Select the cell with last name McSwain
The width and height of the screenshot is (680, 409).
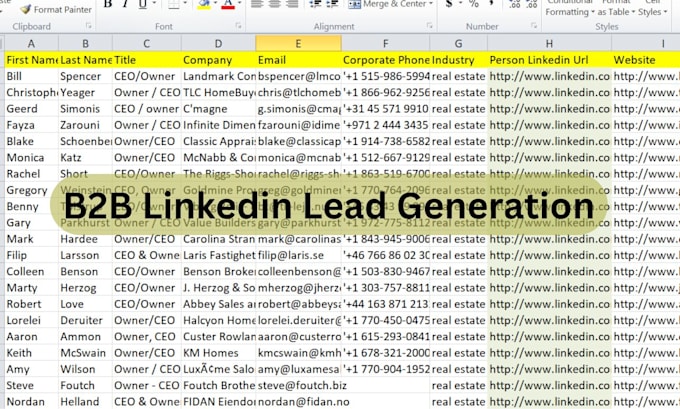[x=85, y=353]
